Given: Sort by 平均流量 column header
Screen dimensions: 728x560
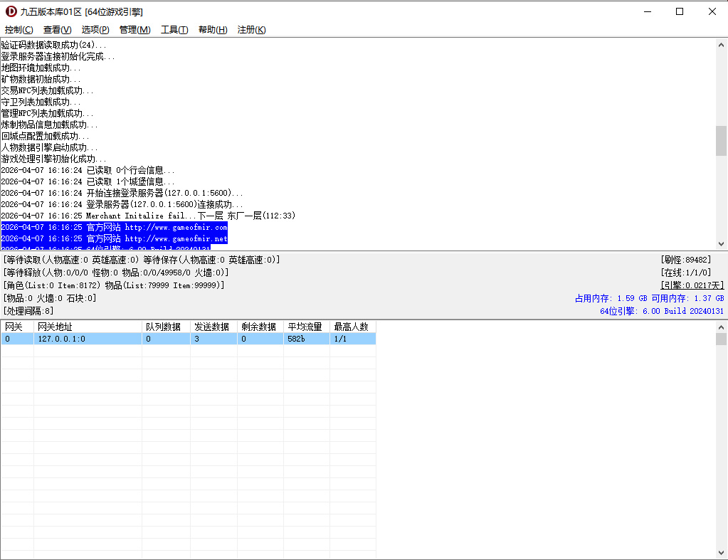Looking at the screenshot, I should pyautogui.click(x=307, y=327).
